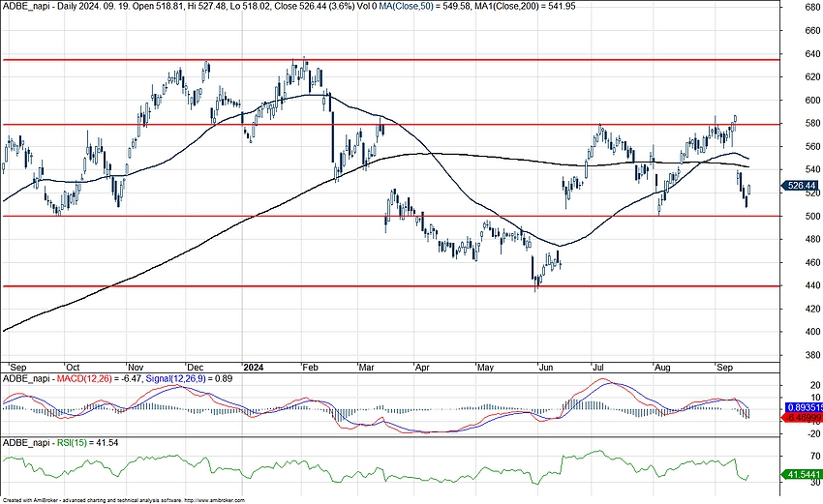Select the Mar month label on time axis
Viewport: 823px width, 504px height.
366,368
